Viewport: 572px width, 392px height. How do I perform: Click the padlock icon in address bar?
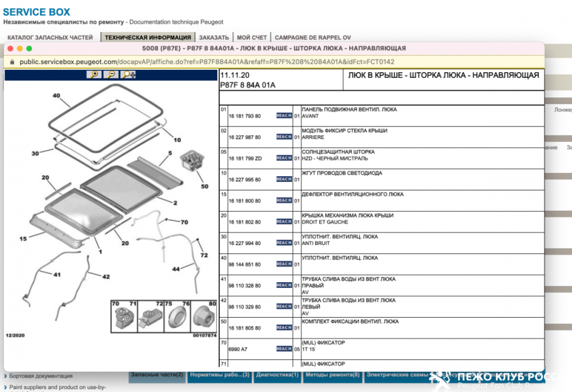click(13, 62)
